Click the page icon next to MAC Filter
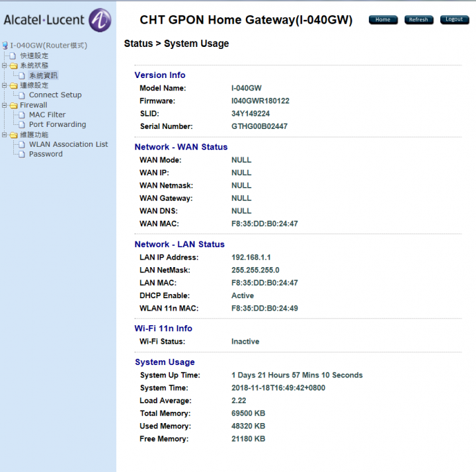The image size is (476, 472). point(22,115)
